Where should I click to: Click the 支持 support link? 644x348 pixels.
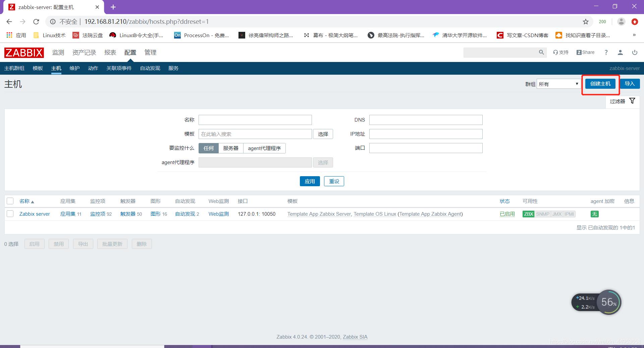tap(561, 52)
